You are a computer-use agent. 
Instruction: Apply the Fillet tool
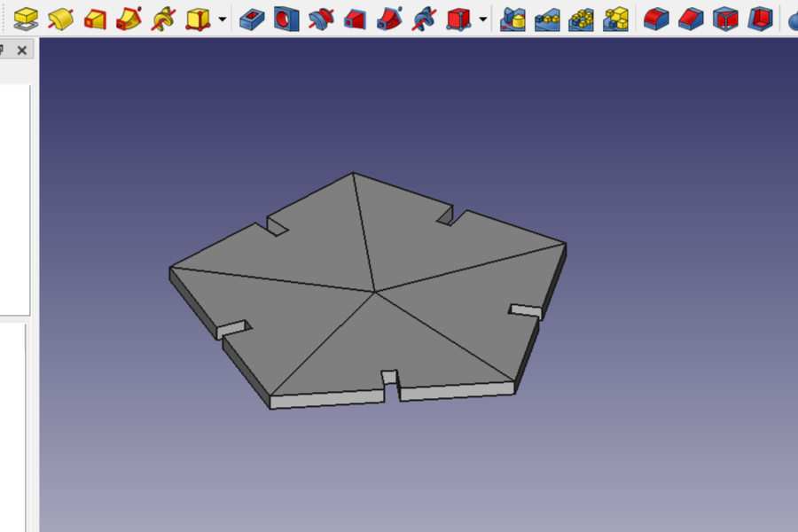(x=656, y=15)
